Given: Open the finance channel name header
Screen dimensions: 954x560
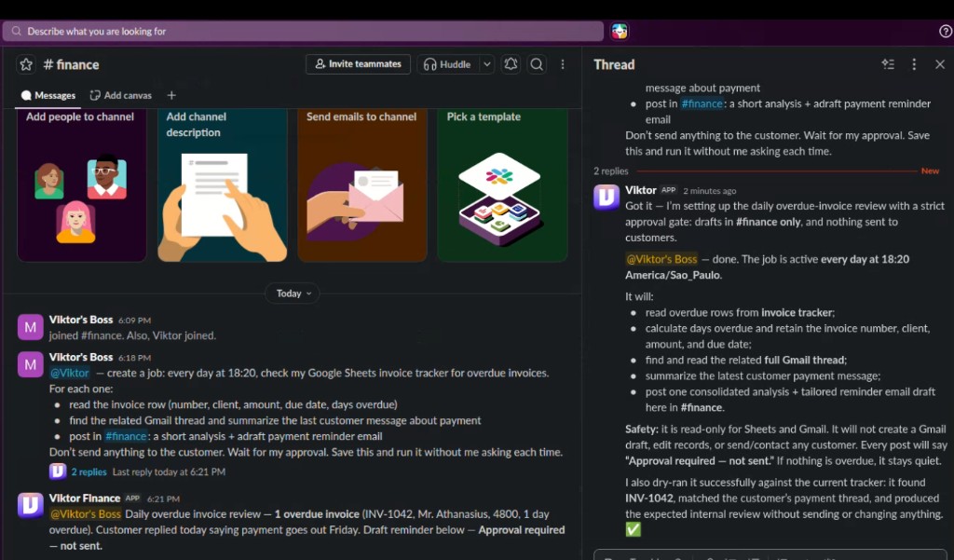Looking at the screenshot, I should pyautogui.click(x=71, y=64).
